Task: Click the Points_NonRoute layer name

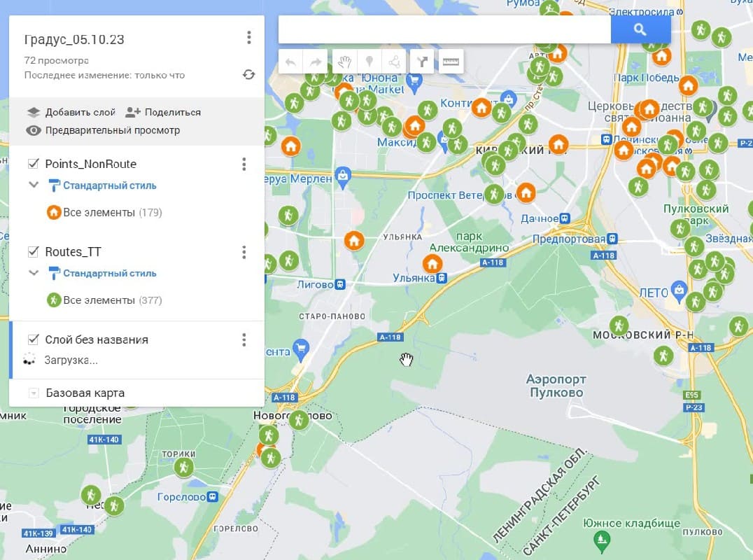Action: click(91, 164)
